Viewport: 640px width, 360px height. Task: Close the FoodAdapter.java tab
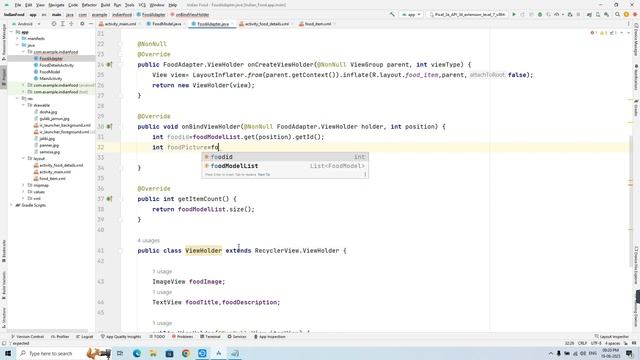[x=232, y=24]
